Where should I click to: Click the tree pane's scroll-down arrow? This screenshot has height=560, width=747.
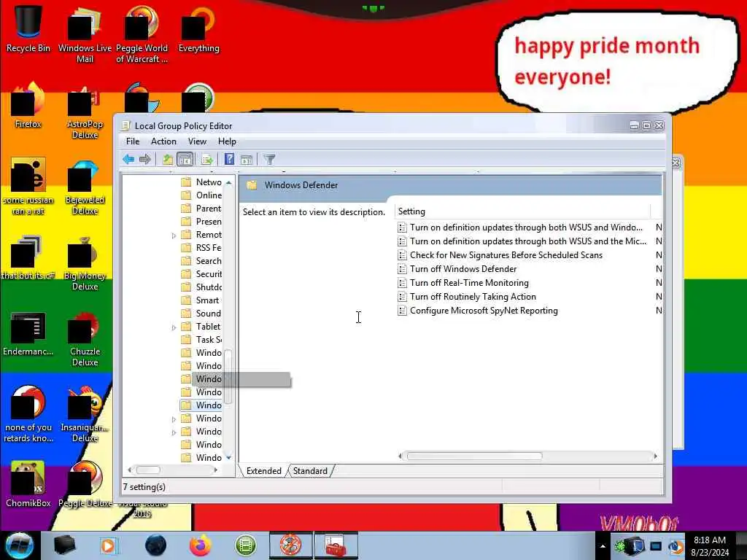(x=228, y=458)
